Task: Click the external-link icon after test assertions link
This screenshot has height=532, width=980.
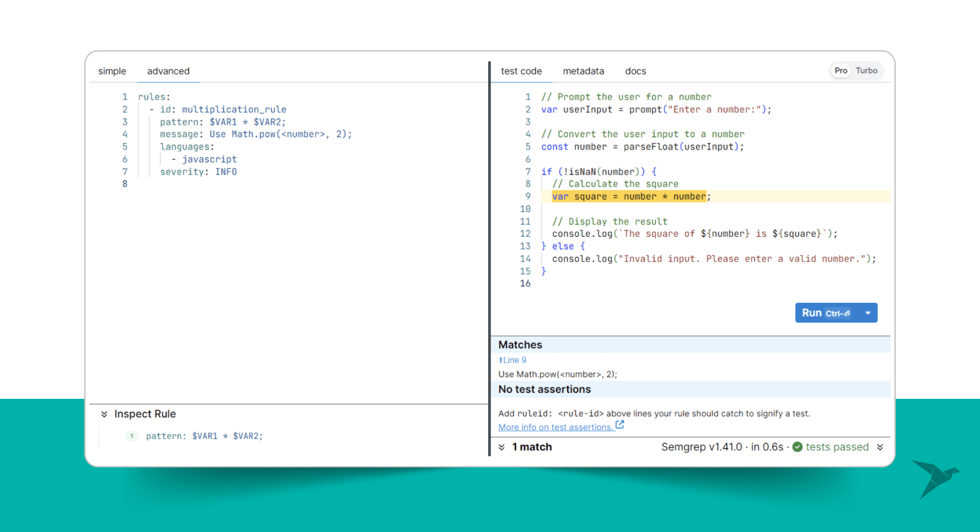Action: click(620, 425)
